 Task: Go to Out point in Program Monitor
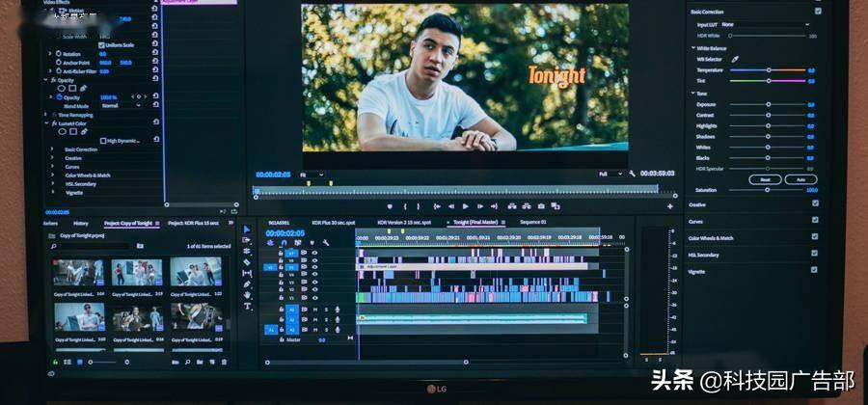494,206
